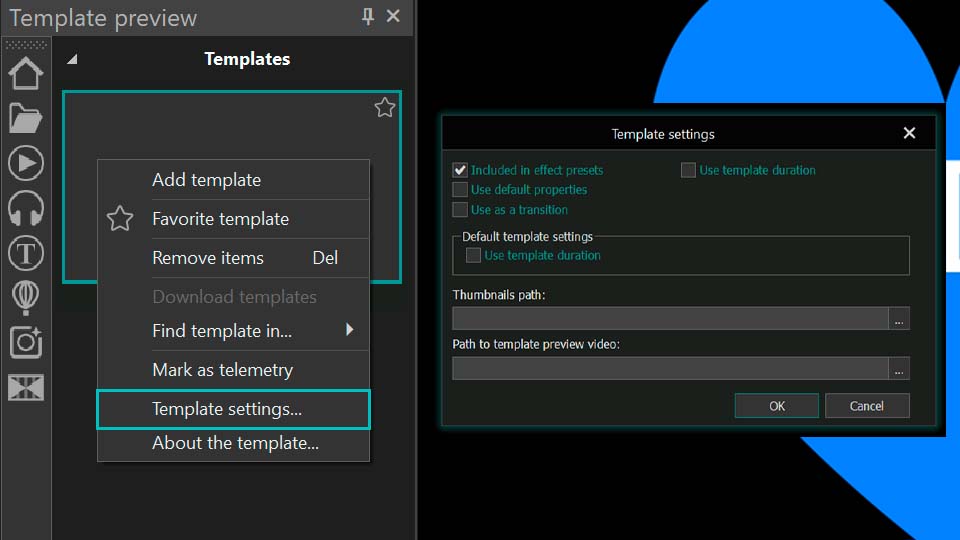Check top-right Use template duration checkbox

click(688, 170)
